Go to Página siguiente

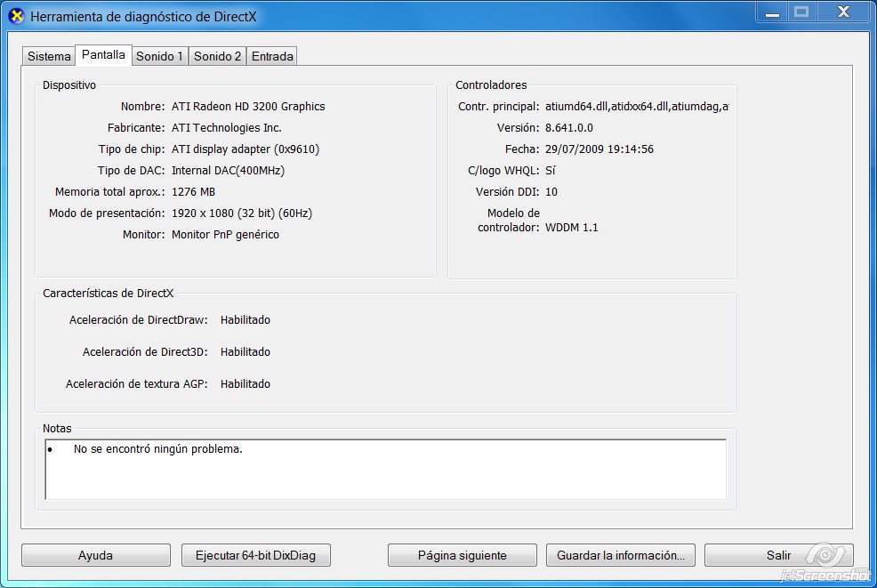pyautogui.click(x=462, y=555)
